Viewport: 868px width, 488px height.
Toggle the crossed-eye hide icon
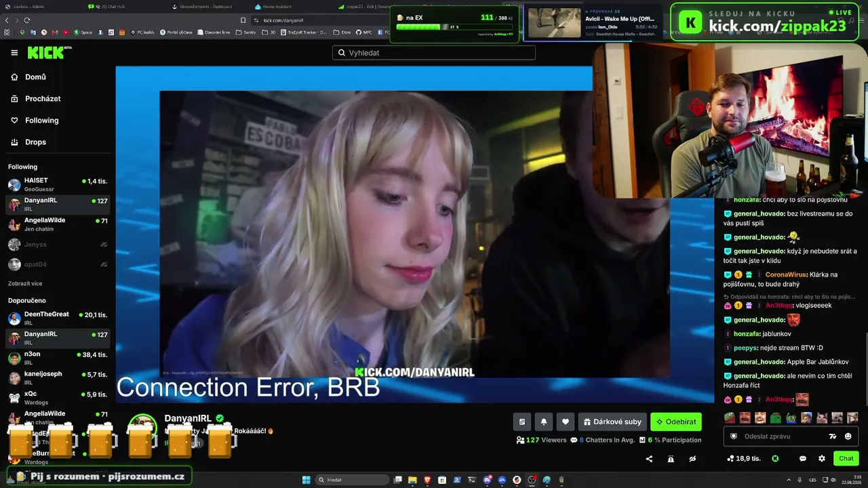pos(692,459)
